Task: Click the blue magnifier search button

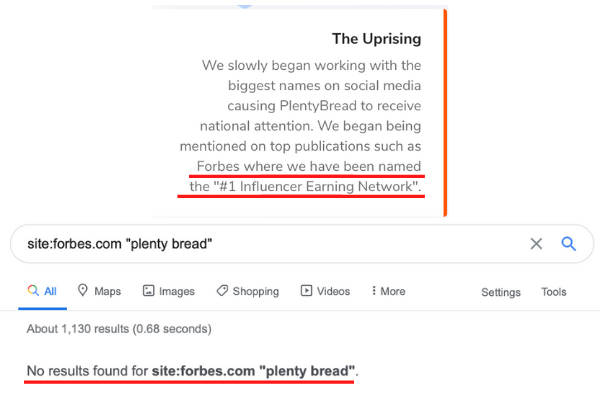Action: click(x=568, y=243)
